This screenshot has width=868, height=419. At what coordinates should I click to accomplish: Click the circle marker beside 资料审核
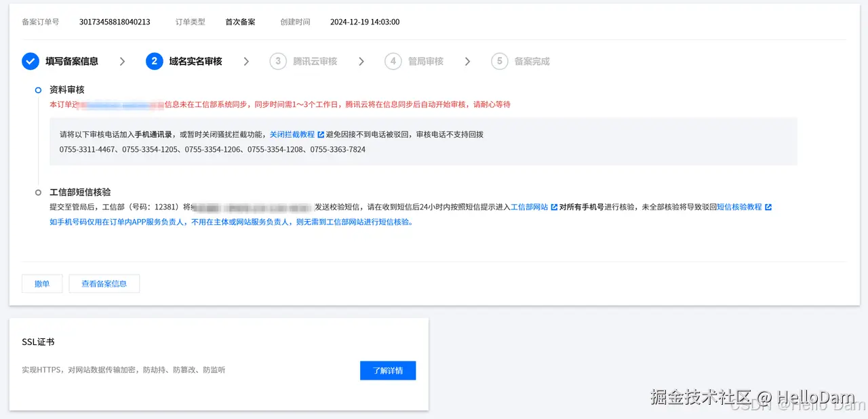pyautogui.click(x=37, y=89)
